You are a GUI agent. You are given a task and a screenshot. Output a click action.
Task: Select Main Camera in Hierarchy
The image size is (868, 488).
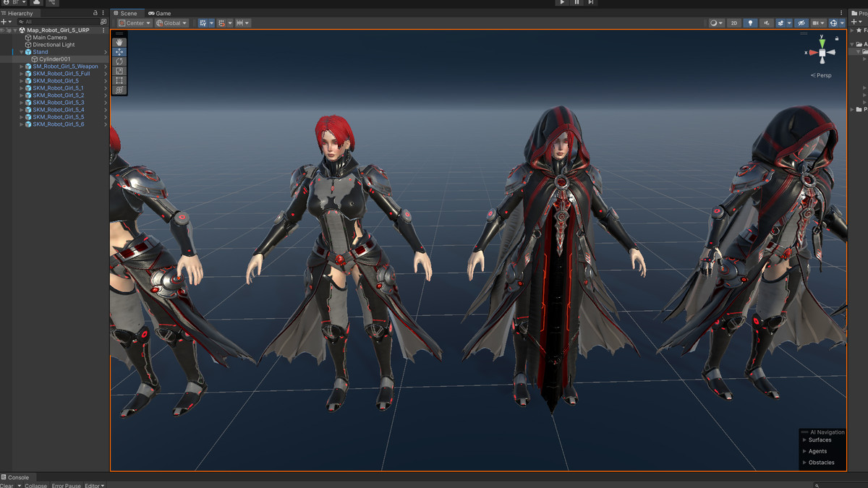click(x=50, y=38)
